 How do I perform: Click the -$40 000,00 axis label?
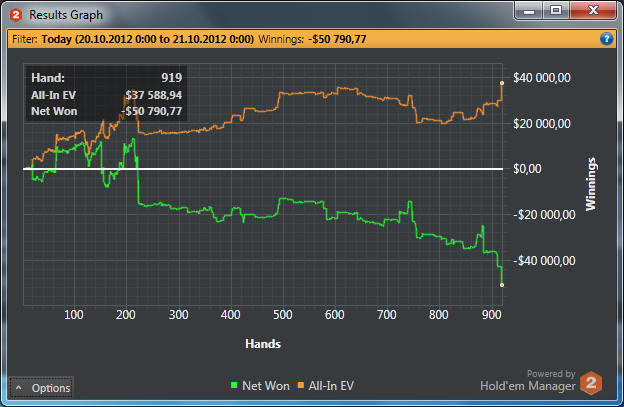pos(544,261)
